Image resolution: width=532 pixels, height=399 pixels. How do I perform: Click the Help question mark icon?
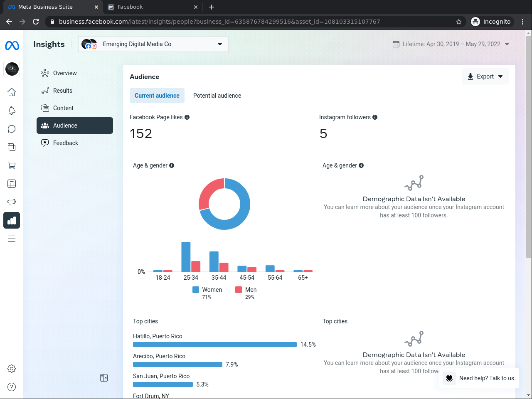pyautogui.click(x=12, y=387)
